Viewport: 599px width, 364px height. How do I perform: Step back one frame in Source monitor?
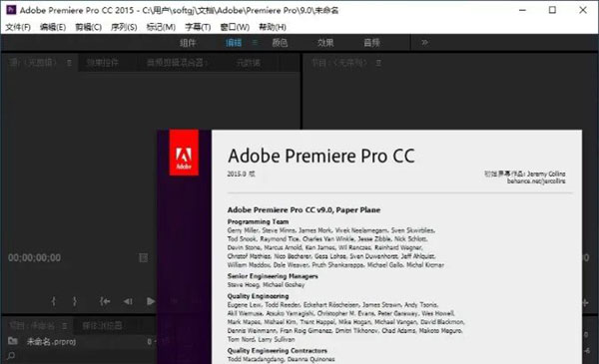pos(128,301)
